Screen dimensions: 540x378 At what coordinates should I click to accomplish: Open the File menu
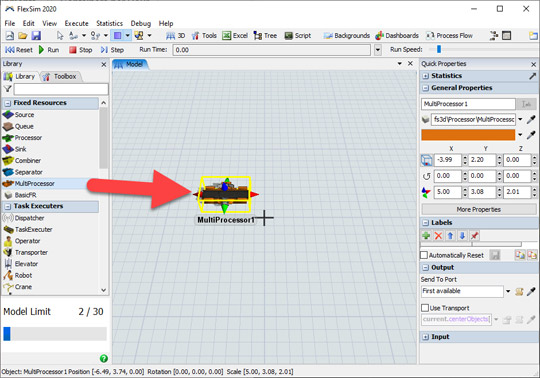10,23
